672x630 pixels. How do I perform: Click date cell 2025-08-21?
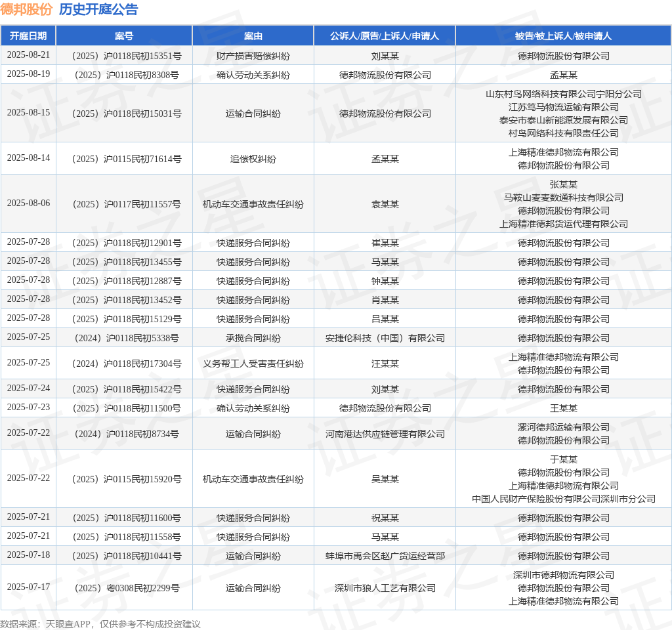[28, 55]
